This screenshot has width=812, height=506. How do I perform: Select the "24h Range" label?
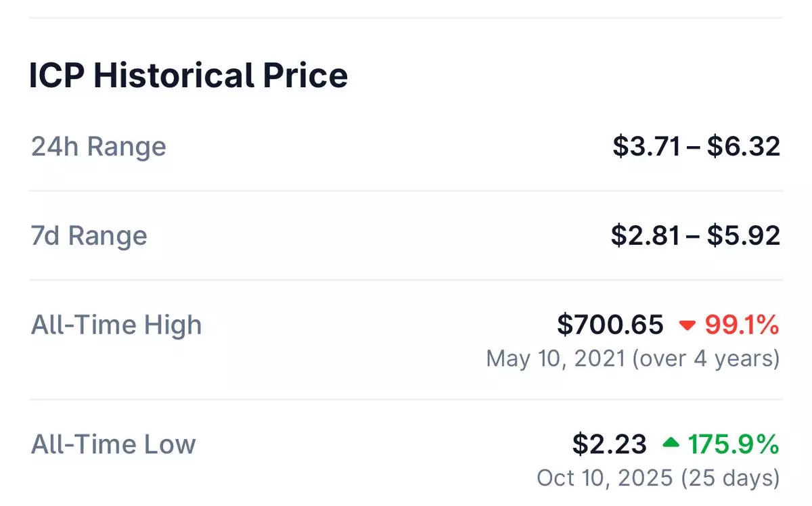99,147
